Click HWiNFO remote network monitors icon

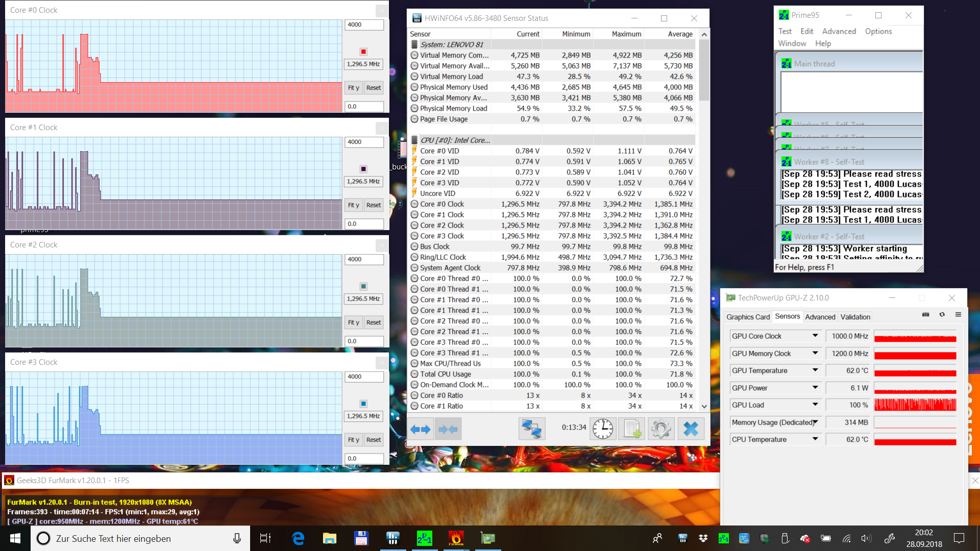pos(531,429)
